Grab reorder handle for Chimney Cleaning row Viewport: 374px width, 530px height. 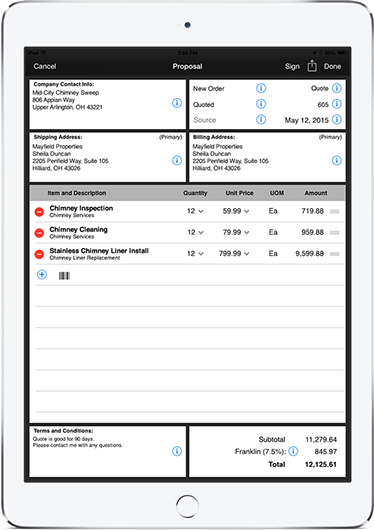point(334,233)
